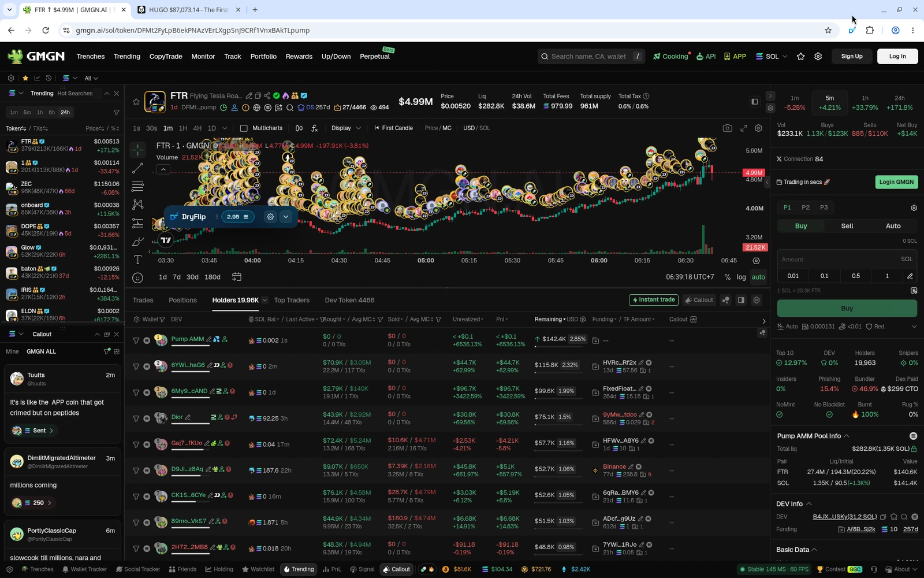The height and width of the screenshot is (578, 924).
Task: Expand the DryFlip widget chevron
Action: 286,217
